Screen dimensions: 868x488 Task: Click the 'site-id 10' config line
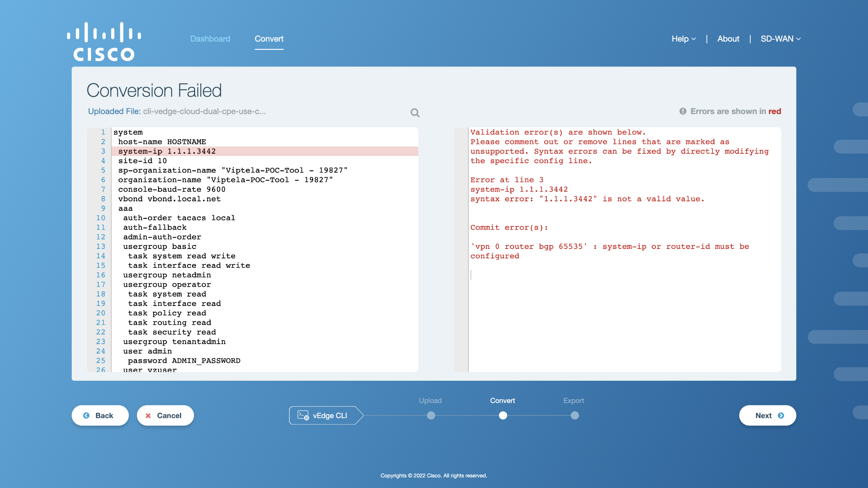pyautogui.click(x=142, y=161)
